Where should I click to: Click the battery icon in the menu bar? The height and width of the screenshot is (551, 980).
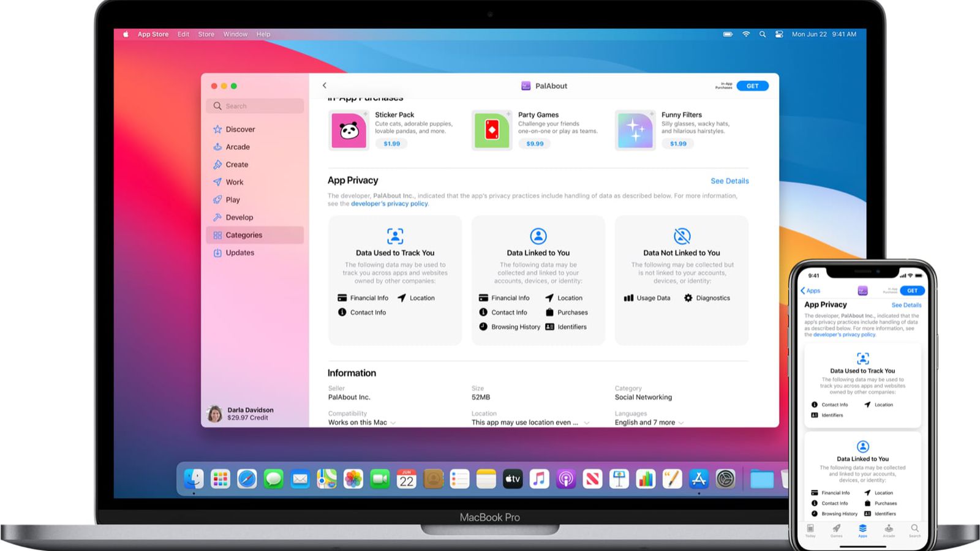tap(728, 34)
